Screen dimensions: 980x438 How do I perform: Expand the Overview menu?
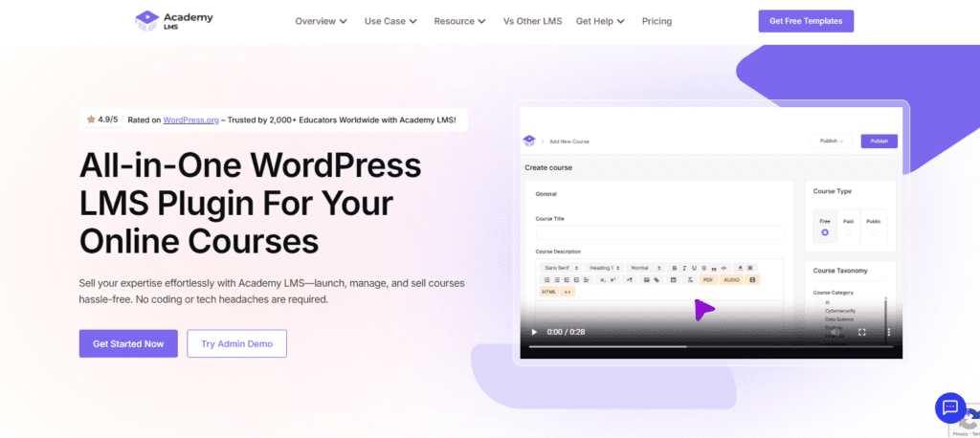pyautogui.click(x=322, y=21)
